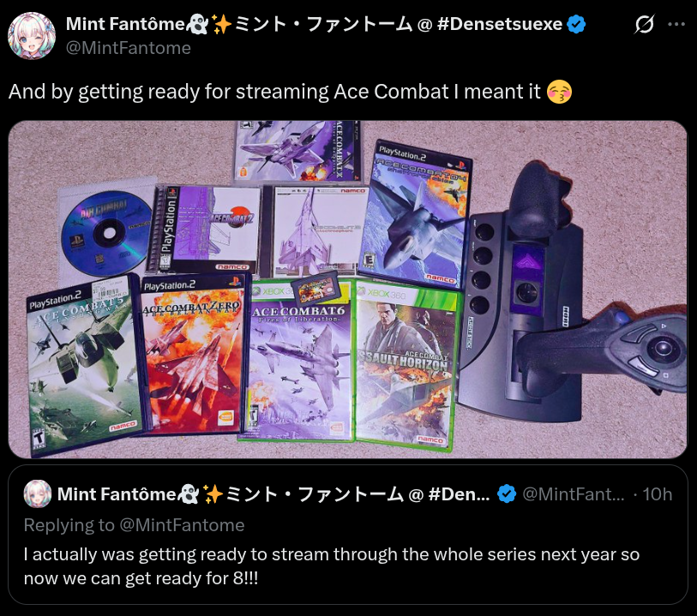This screenshot has height=616, width=697.
Task: Click the blue verified badge in header
Action: click(x=576, y=24)
